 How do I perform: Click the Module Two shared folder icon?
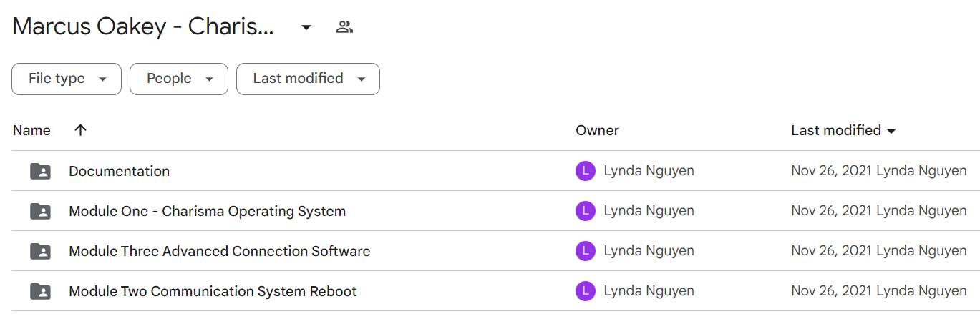pyautogui.click(x=40, y=291)
